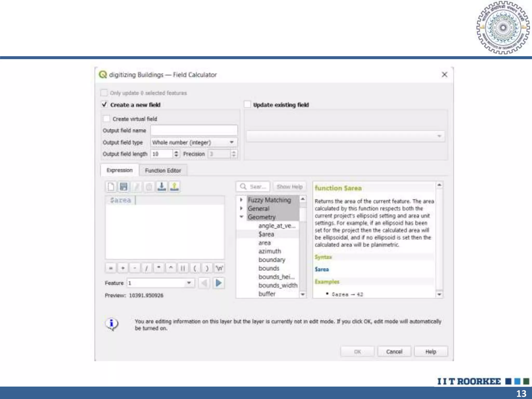Uncheck Create a new field checkbox
This screenshot has height=399, width=532.
click(x=104, y=104)
